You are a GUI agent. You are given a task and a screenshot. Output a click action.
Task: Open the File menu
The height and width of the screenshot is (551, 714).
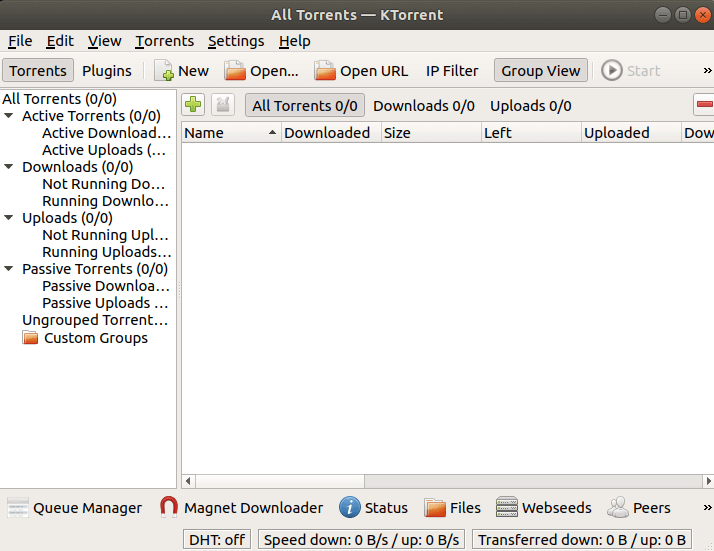click(20, 41)
